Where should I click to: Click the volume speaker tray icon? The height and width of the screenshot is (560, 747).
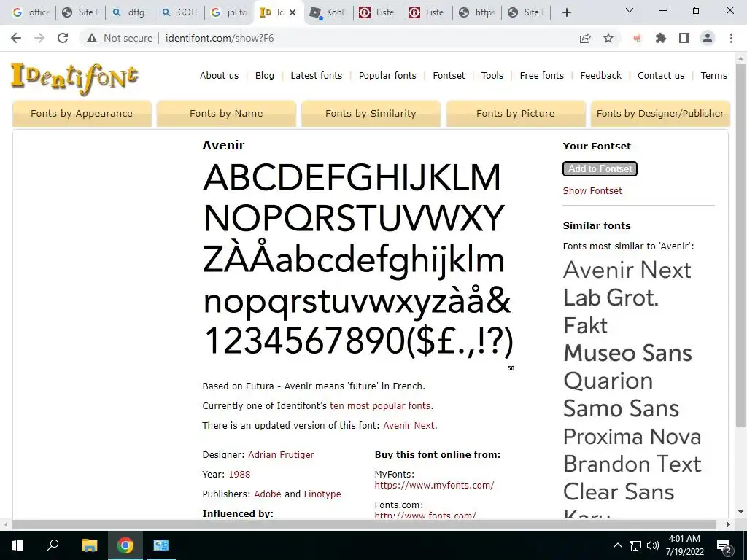[x=653, y=545]
